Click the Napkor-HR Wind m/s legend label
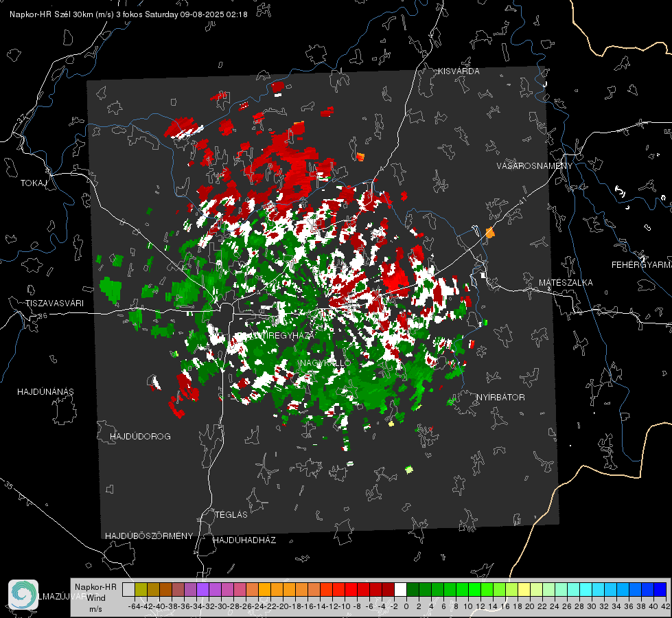This screenshot has height=618, width=672. 95,597
